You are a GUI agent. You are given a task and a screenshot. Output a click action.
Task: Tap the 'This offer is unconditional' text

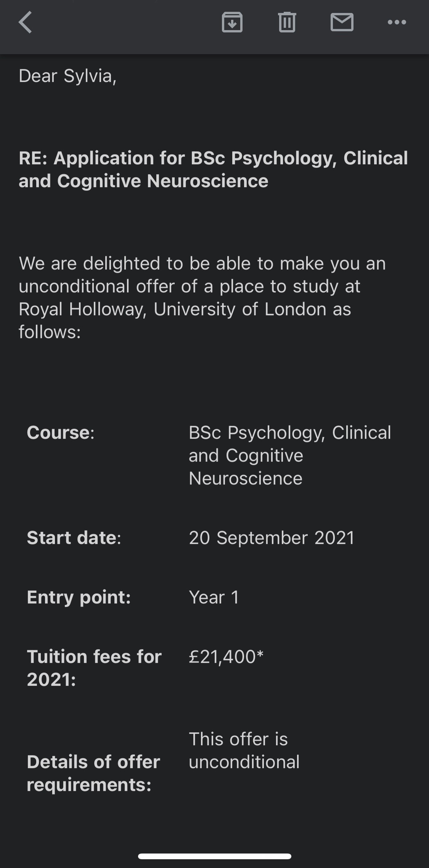244,750
